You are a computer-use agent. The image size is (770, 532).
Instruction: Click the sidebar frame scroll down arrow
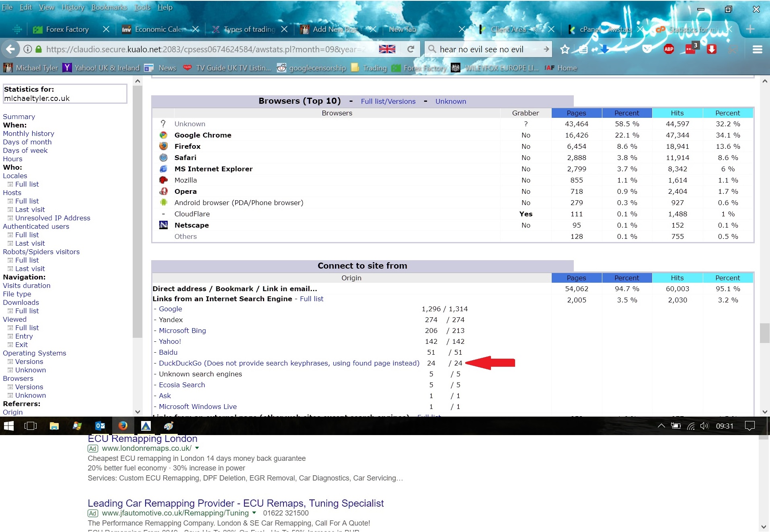[138, 412]
